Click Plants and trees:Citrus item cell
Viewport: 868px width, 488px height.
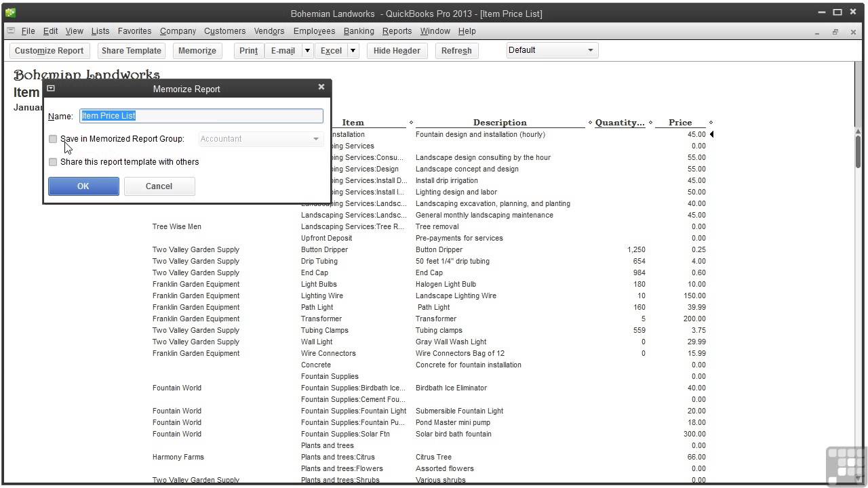(x=338, y=457)
